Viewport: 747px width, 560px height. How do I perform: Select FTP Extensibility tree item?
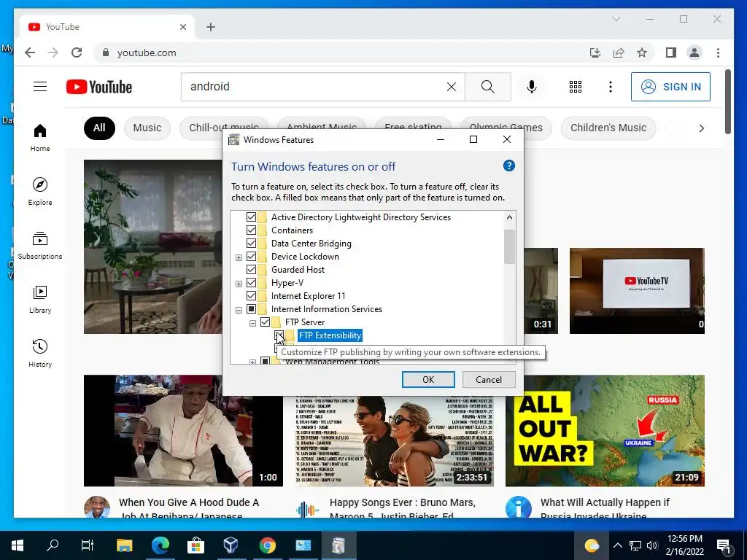(x=330, y=335)
